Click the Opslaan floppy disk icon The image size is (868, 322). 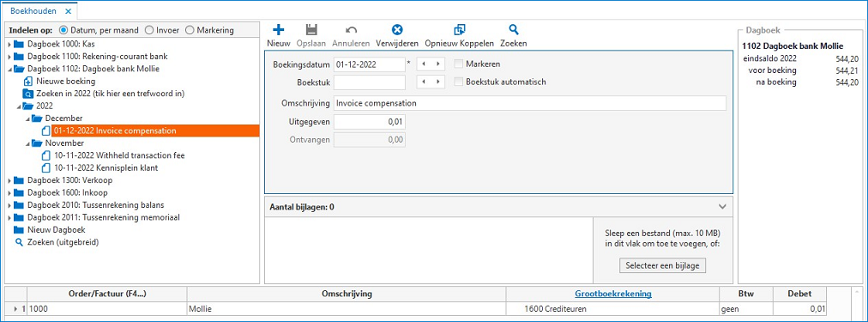pyautogui.click(x=311, y=30)
